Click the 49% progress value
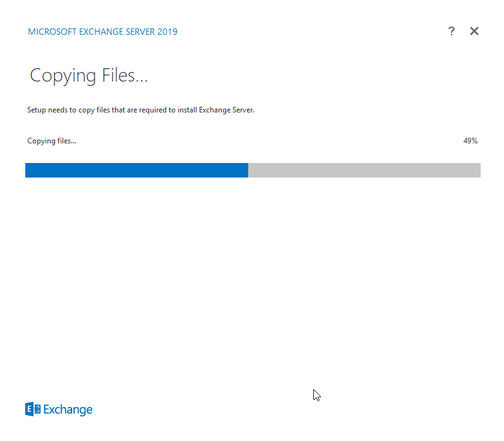The height and width of the screenshot is (441, 504). pos(471,141)
